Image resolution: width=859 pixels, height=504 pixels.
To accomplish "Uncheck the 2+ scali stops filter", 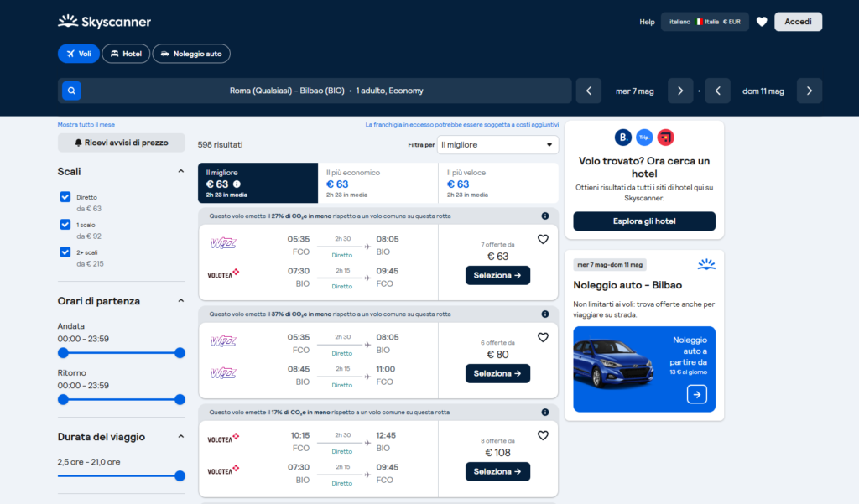I will [x=65, y=252].
